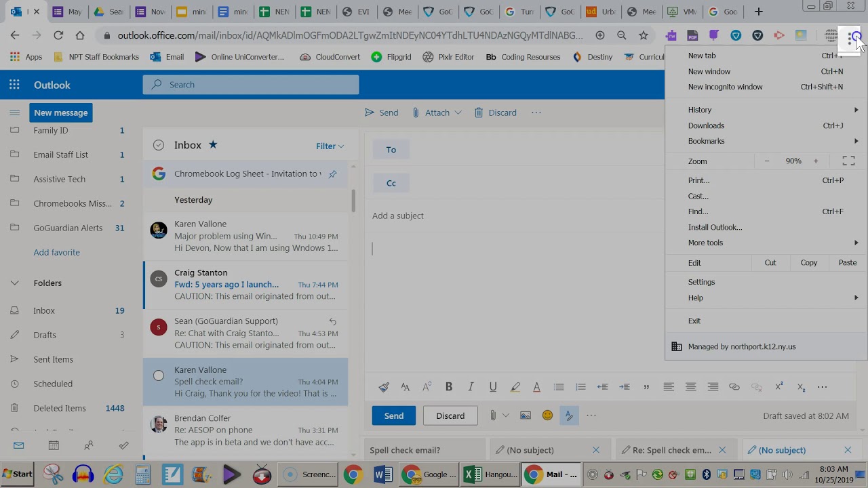Click the blue Send button
Image resolution: width=868 pixels, height=488 pixels.
coord(393,415)
